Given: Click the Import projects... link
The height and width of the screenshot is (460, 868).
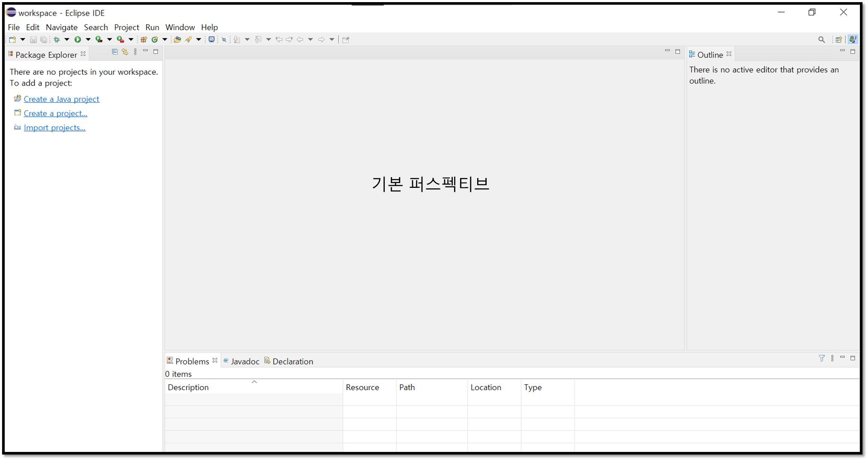Looking at the screenshot, I should pos(55,128).
